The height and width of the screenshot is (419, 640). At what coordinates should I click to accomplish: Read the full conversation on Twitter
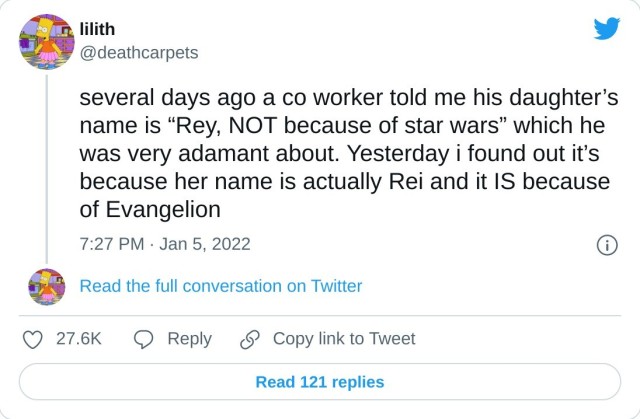(220, 286)
